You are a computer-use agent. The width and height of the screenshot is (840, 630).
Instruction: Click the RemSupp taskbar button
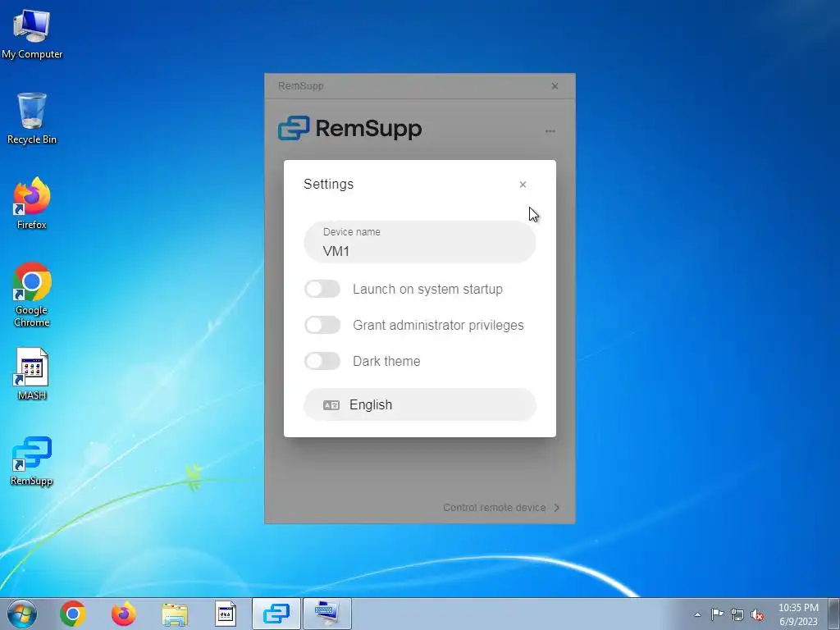(276, 614)
